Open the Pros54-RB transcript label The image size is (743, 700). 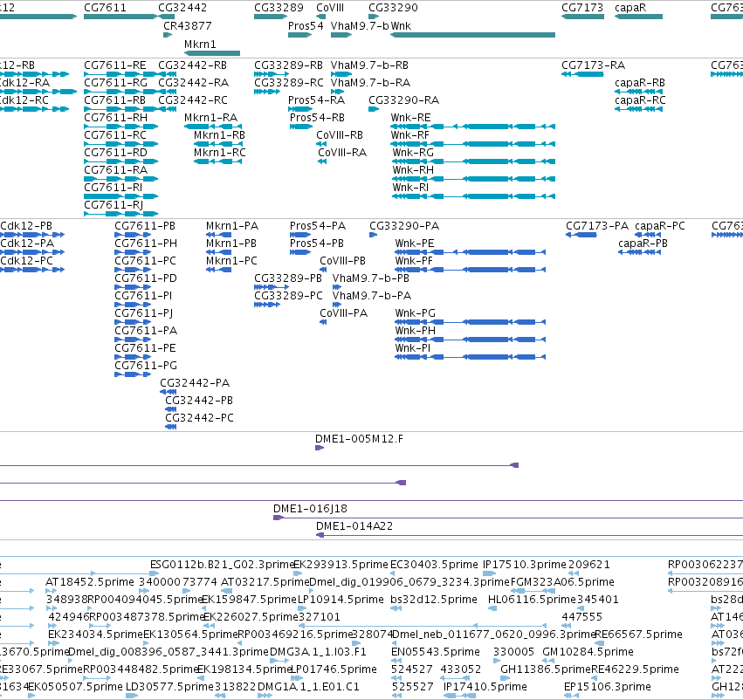pos(317,118)
